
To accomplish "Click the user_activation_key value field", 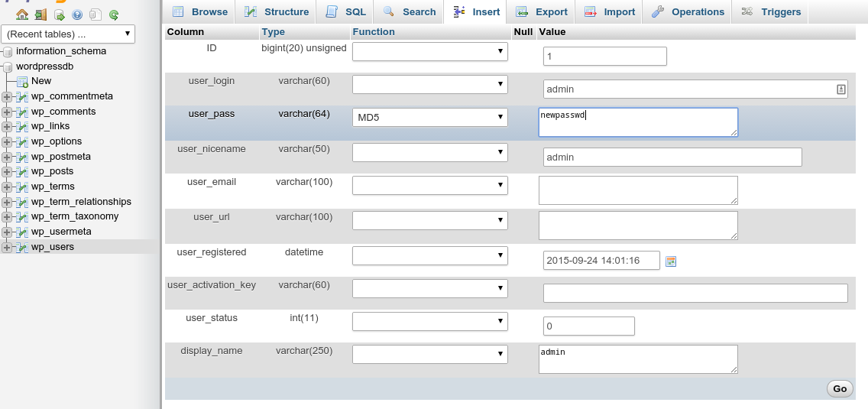I will coord(695,293).
